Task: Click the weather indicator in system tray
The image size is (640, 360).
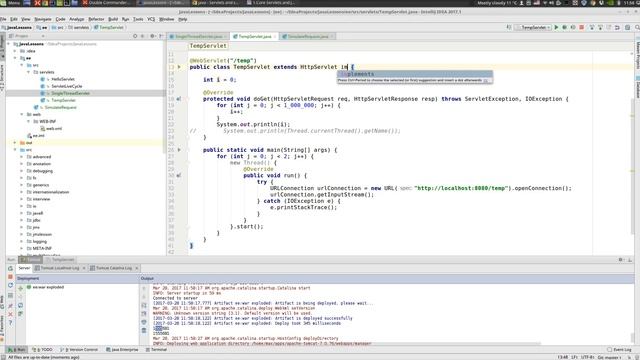Action: 498,3
